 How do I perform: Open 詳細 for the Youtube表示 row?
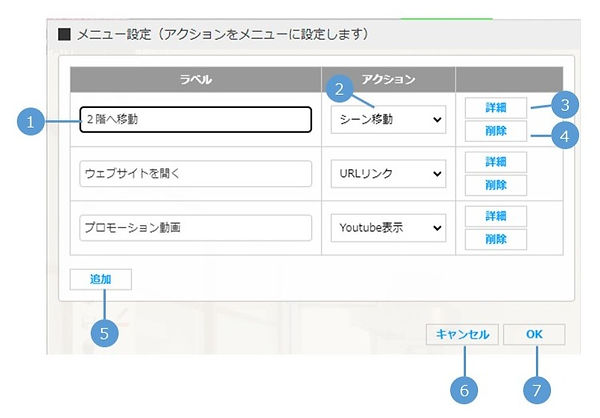(495, 216)
